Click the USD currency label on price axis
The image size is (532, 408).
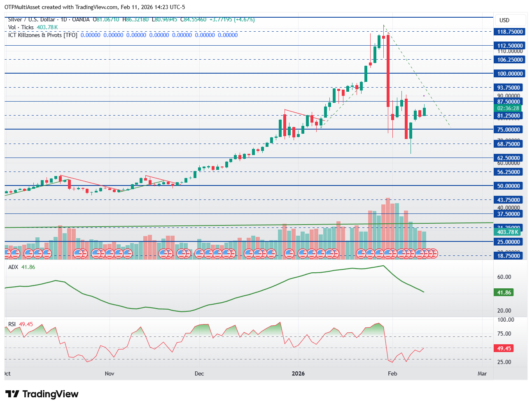(504, 20)
